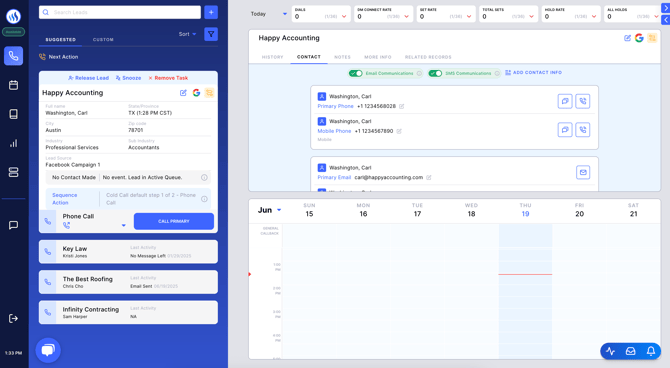Call Carl Washington's Primary Phone via phone icon
Image resolution: width=670 pixels, height=368 pixels.
(x=583, y=101)
